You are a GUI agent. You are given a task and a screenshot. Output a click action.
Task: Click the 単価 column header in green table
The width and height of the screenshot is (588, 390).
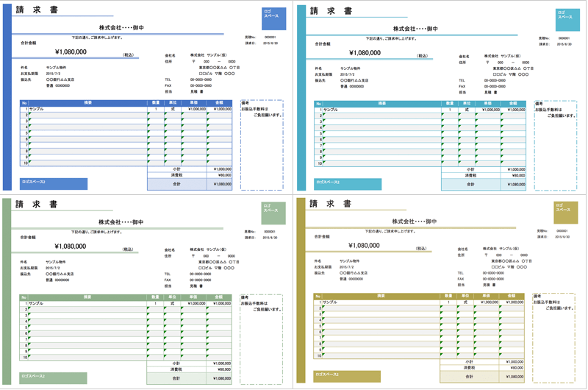[193, 297]
